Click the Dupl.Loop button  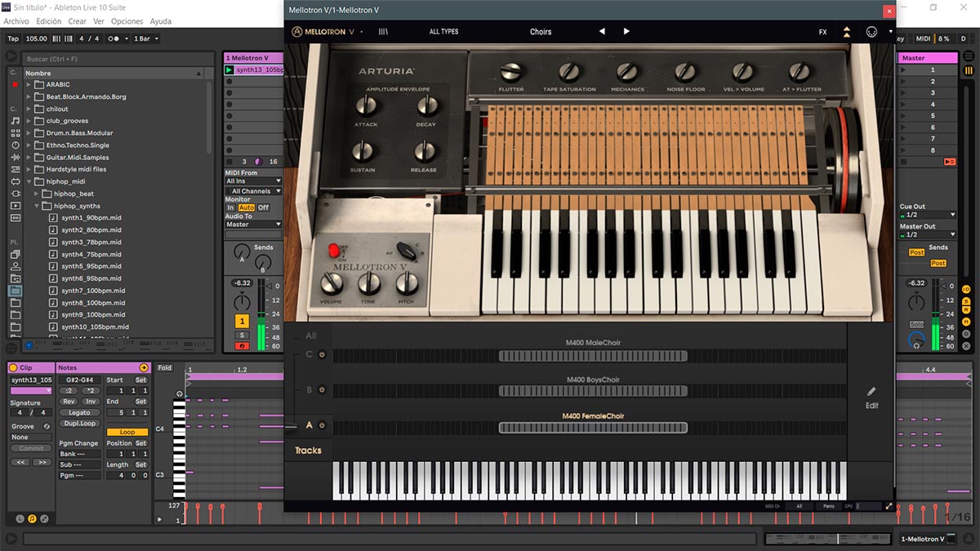[79, 423]
